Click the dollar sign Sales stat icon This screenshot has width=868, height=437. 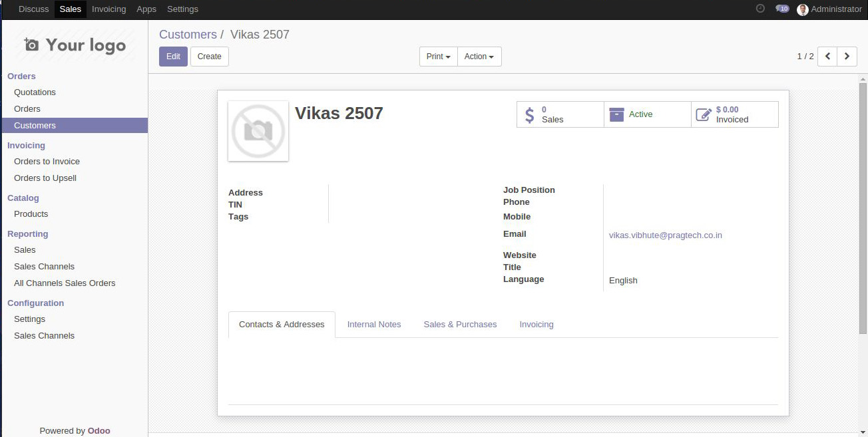(x=529, y=114)
